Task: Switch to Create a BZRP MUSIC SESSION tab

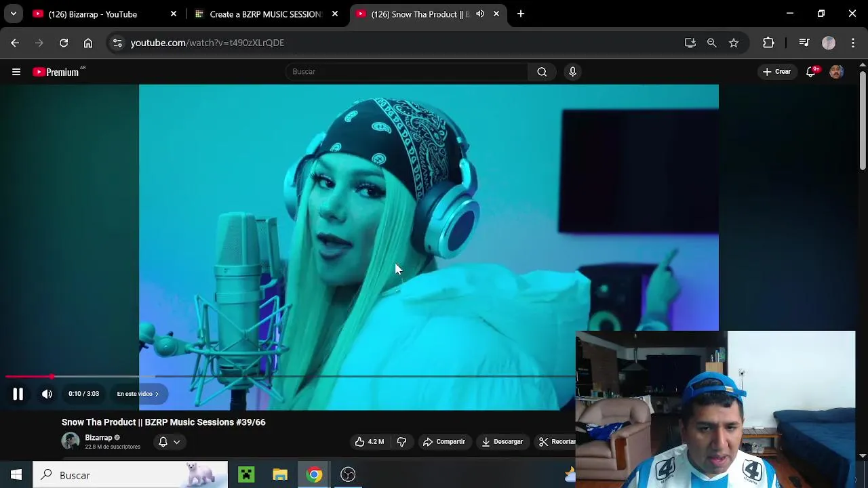Action: coord(265,14)
